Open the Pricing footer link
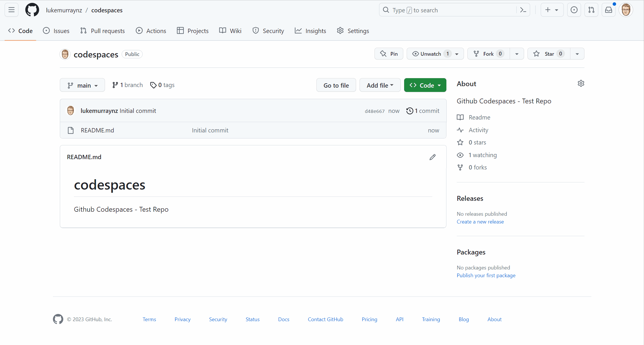Viewport: 644px width, 345px height. [369, 319]
